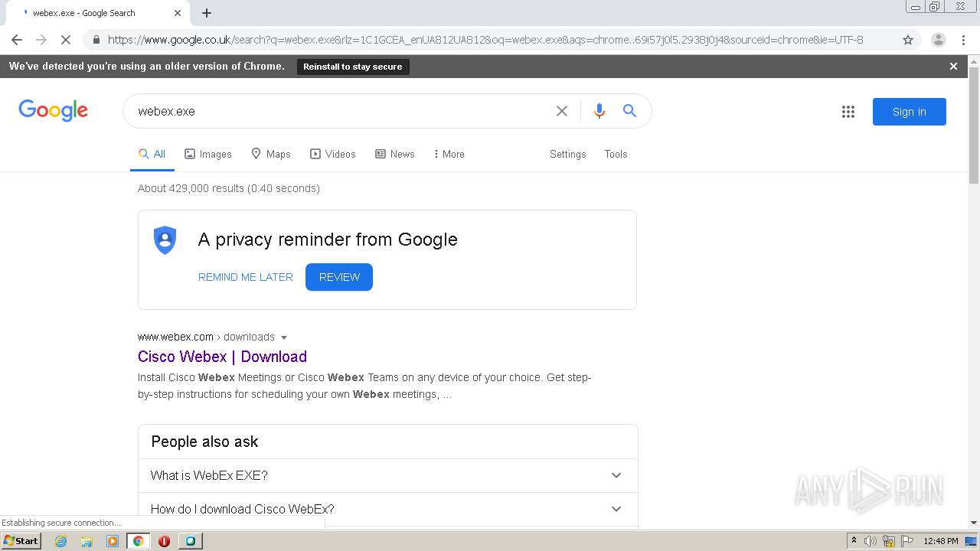Open Cisco Webex | Download result
This screenshot has width=980, height=551.
222,357
